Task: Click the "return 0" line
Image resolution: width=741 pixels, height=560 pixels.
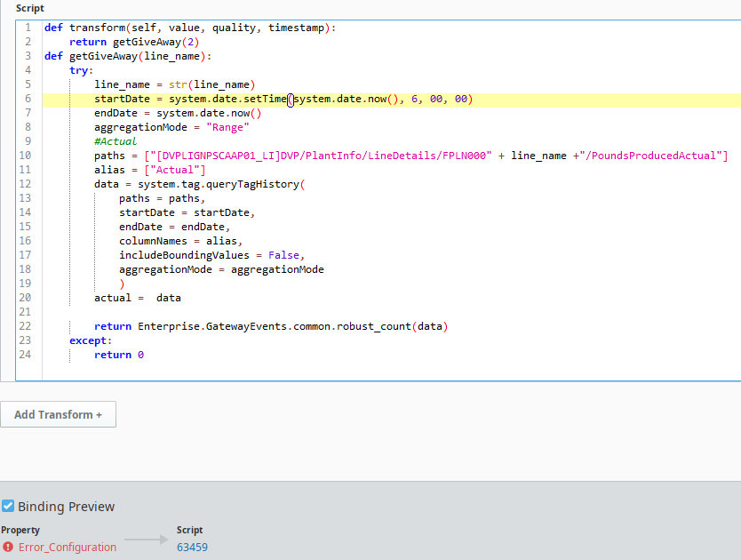Action: tap(119, 355)
